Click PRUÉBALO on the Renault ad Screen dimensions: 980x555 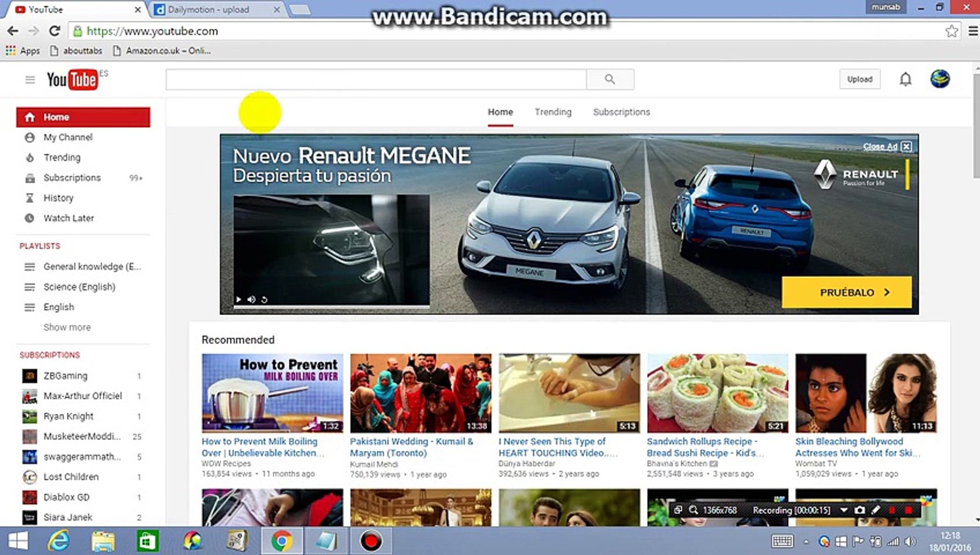pos(846,292)
